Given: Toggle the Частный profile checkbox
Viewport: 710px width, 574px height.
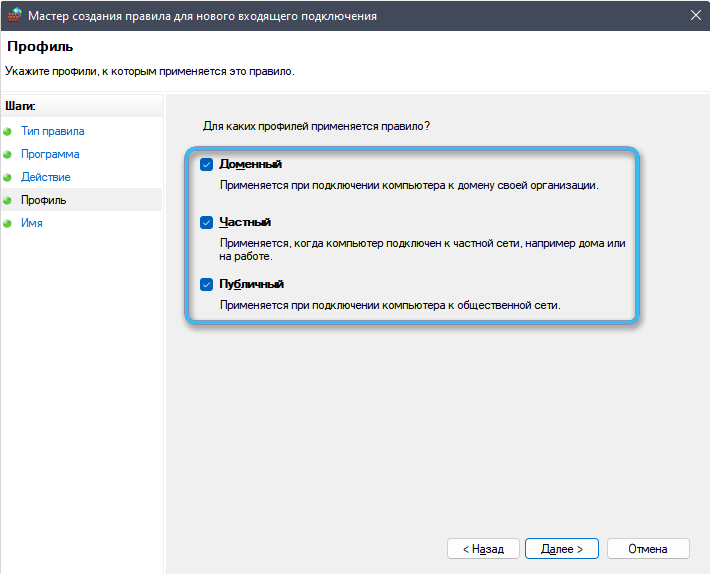Looking at the screenshot, I should pos(206,222).
